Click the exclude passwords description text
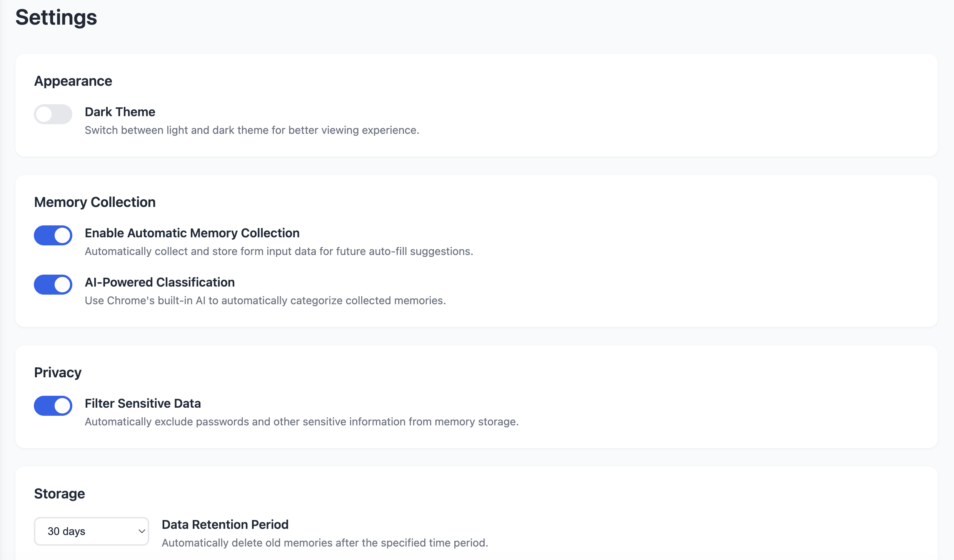The width and height of the screenshot is (954, 560). [x=302, y=422]
